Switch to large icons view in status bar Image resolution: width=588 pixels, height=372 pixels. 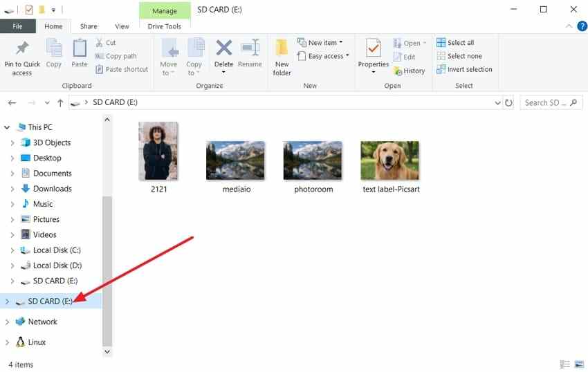pos(579,364)
